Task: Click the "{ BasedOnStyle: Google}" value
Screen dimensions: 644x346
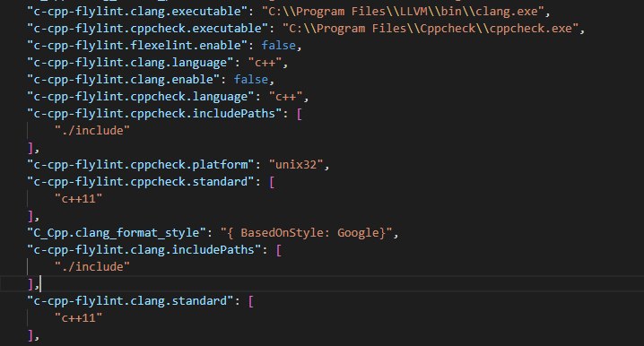Action: (306, 233)
